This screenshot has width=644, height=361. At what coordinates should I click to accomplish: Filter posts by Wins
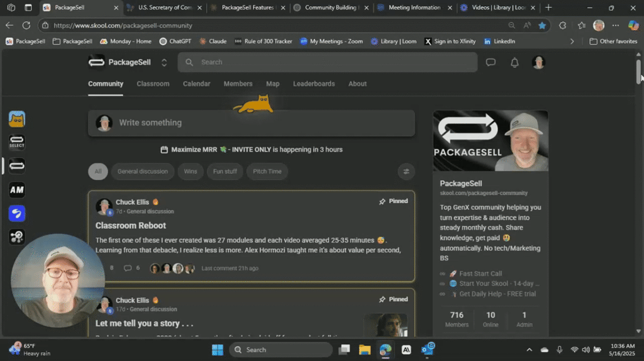190,172
